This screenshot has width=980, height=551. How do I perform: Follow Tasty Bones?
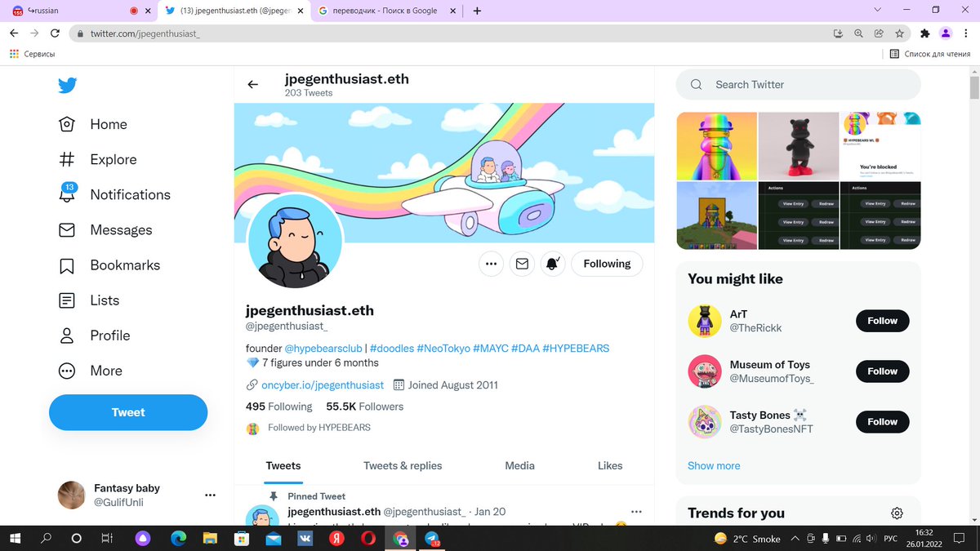(882, 422)
